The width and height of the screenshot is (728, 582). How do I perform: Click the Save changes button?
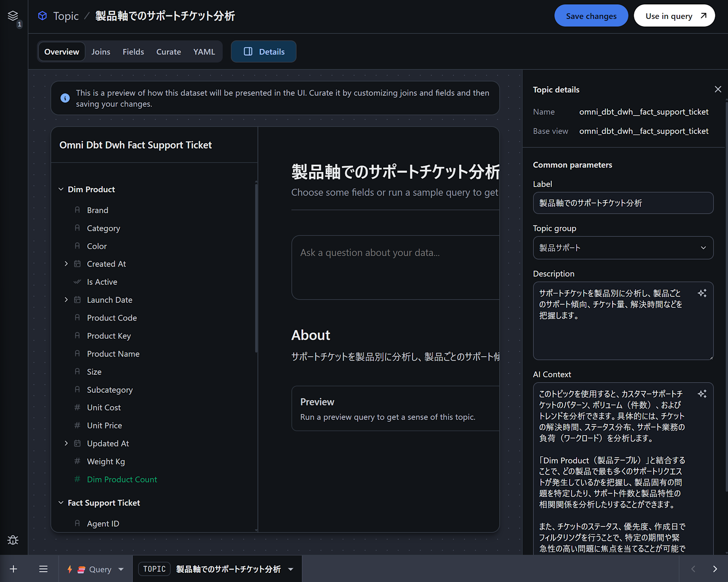coord(591,16)
